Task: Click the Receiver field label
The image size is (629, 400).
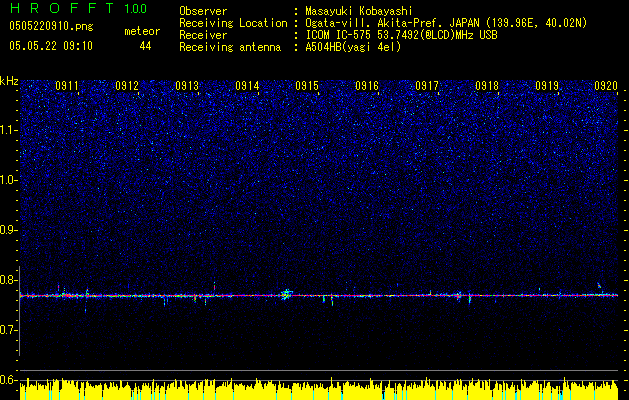Action: pos(203,35)
